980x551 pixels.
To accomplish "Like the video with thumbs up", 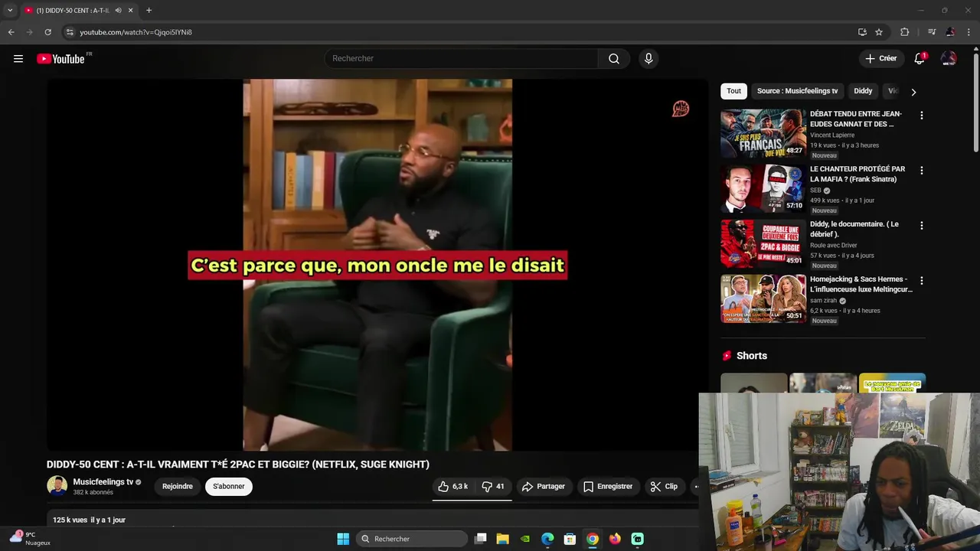I will pos(452,487).
